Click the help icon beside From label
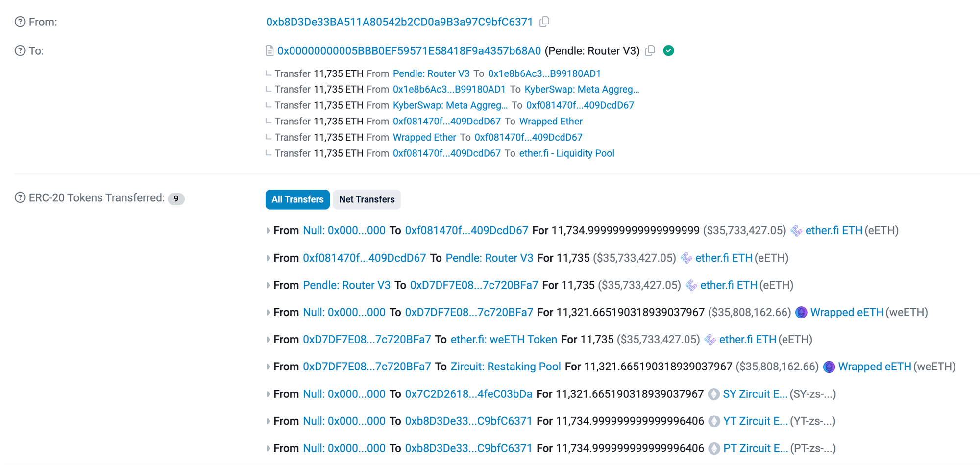 20,22
